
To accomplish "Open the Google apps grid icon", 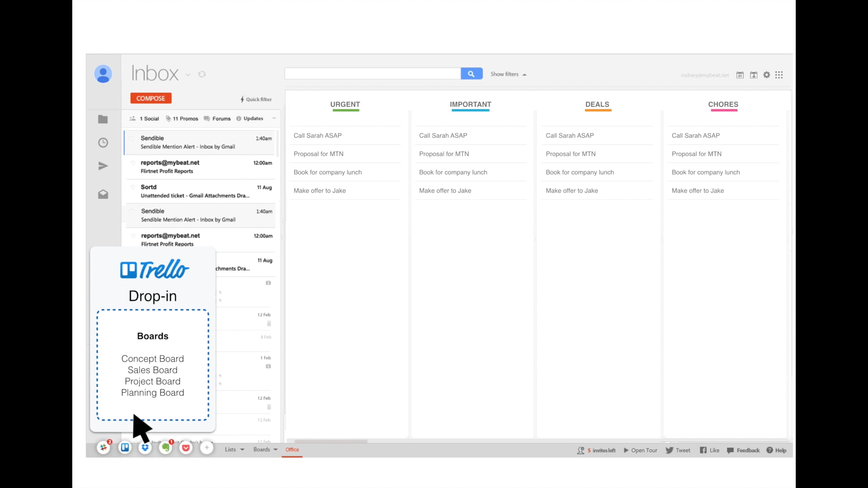I will [780, 75].
